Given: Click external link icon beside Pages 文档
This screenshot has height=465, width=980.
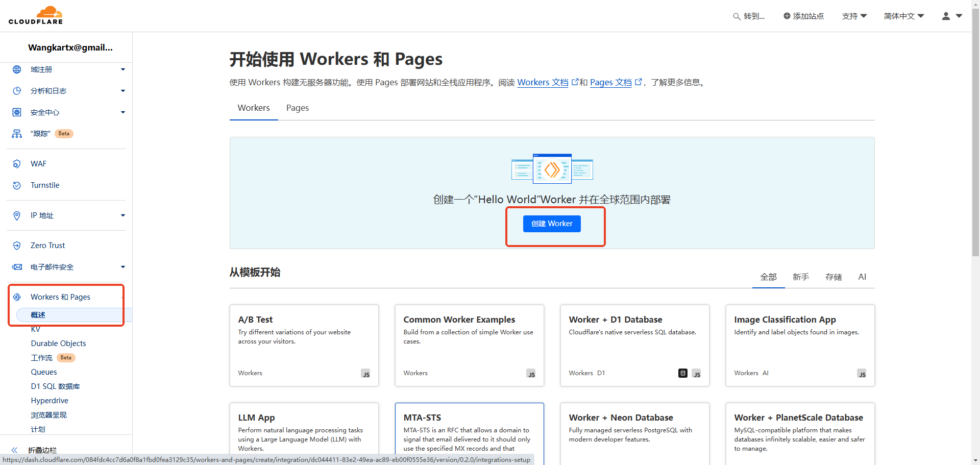Looking at the screenshot, I should (638, 82).
